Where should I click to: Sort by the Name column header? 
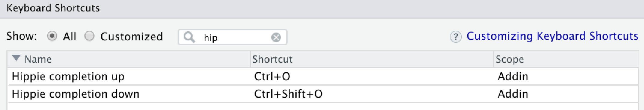click(x=38, y=59)
